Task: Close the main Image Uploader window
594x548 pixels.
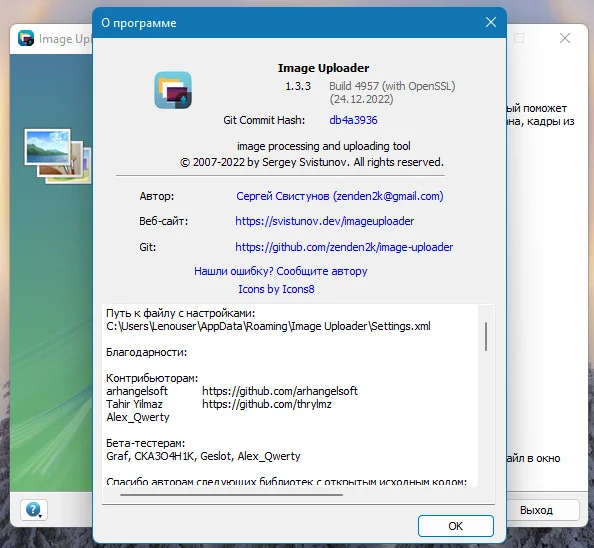Action: 565,38
